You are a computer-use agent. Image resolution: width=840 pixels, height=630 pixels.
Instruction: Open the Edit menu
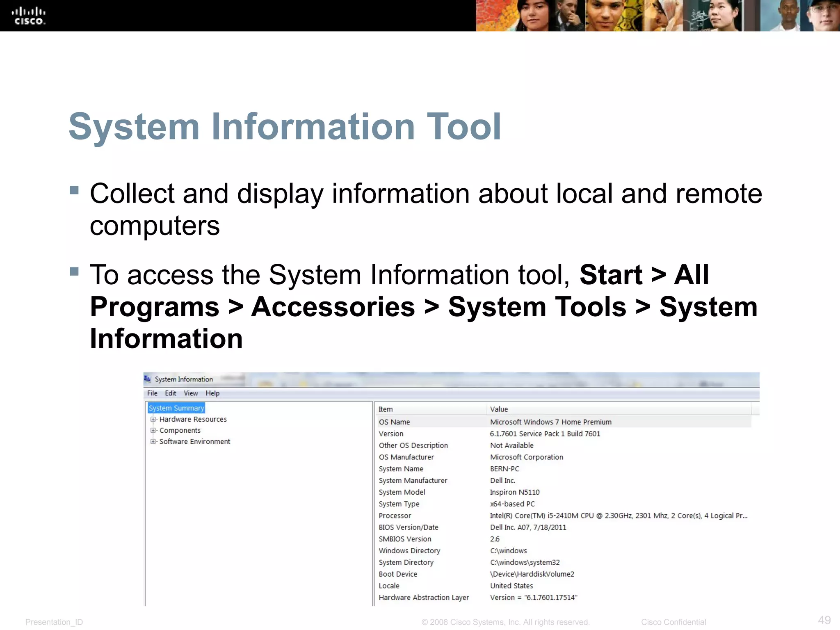pos(170,393)
